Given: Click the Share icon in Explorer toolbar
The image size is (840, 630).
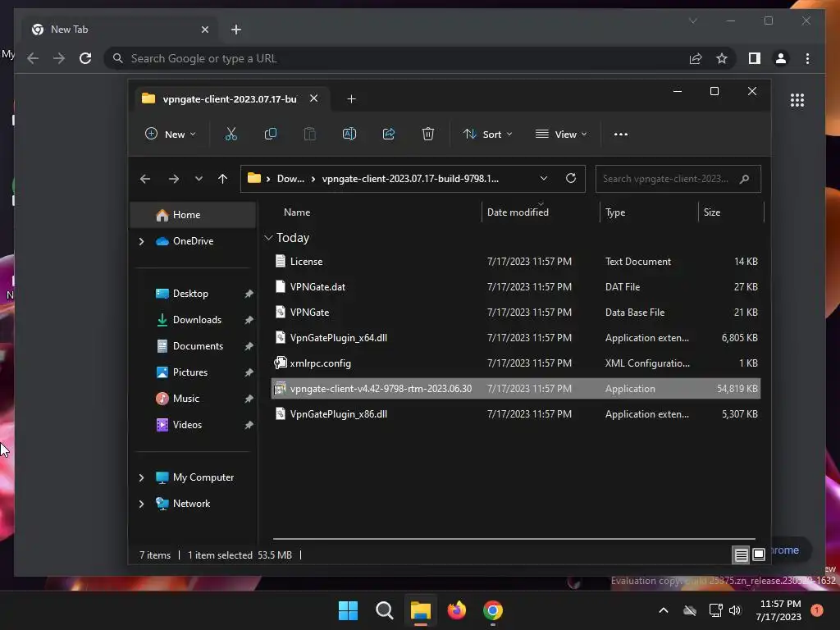Looking at the screenshot, I should tap(389, 134).
